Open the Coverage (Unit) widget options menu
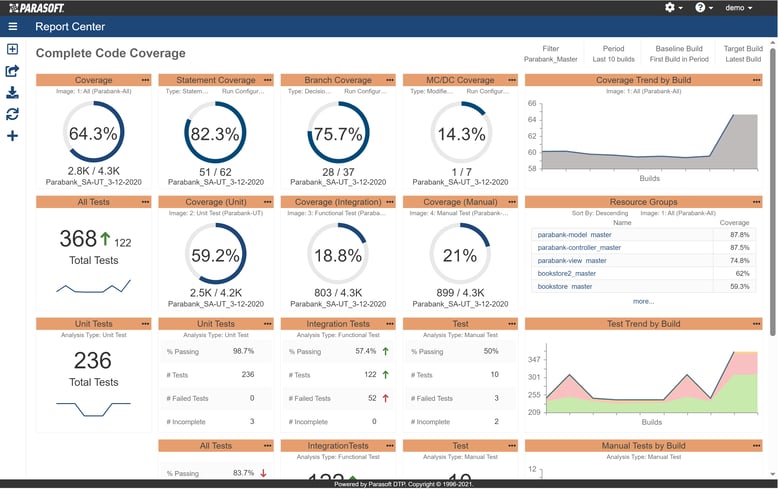 coord(268,202)
